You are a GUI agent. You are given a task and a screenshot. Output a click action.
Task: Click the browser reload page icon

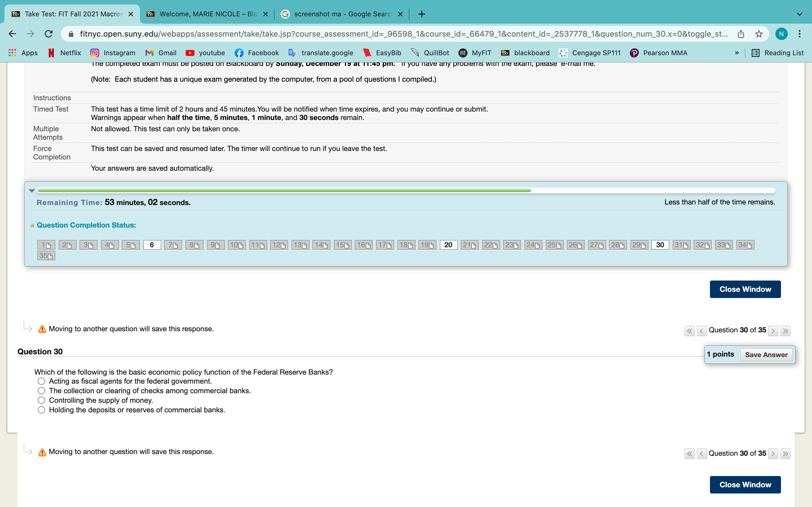(49, 34)
